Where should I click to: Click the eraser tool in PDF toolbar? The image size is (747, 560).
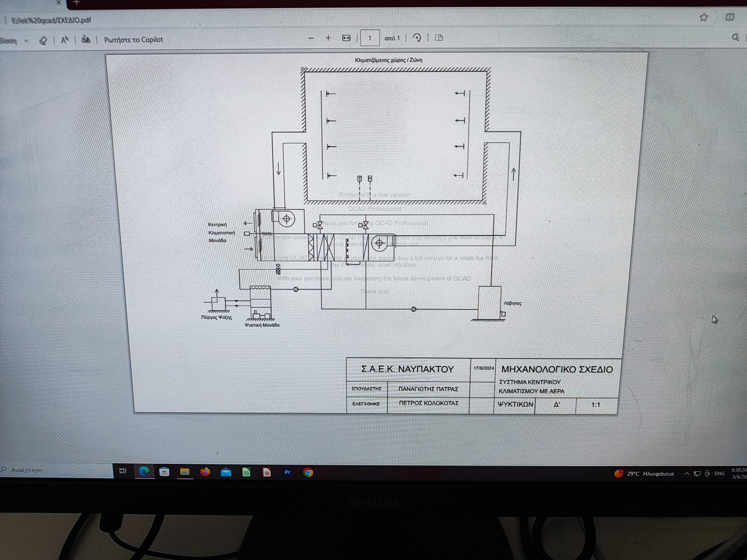point(43,41)
